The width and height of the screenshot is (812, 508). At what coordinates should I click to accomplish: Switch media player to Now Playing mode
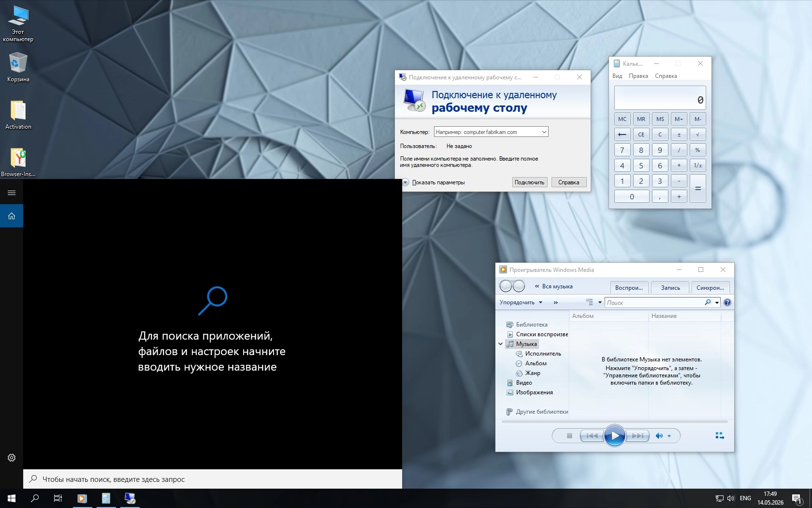(x=720, y=436)
